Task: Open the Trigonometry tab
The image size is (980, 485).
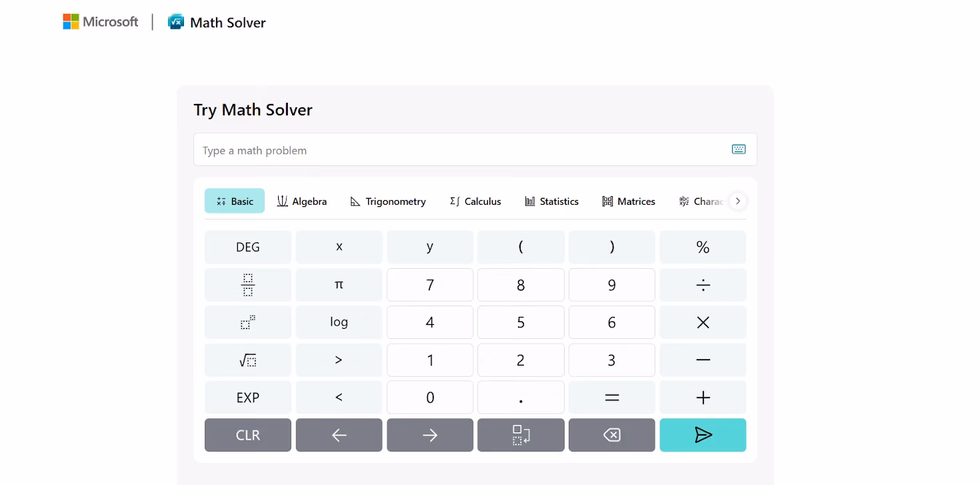Action: tap(388, 201)
